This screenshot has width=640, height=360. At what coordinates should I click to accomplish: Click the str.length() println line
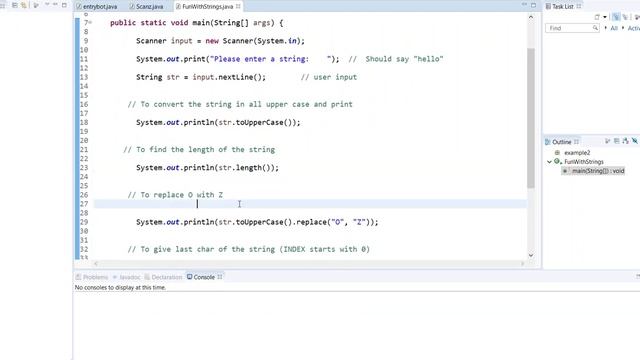coord(207,168)
